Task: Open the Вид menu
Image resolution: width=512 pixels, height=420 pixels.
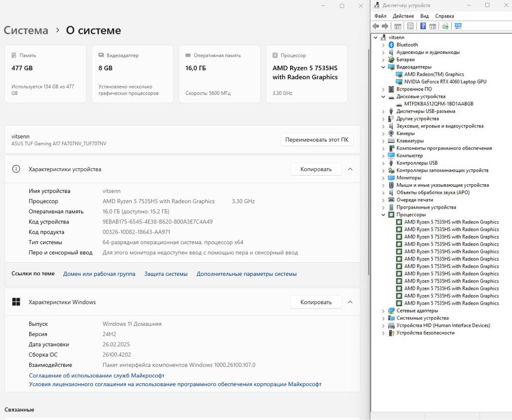Action: [x=424, y=16]
